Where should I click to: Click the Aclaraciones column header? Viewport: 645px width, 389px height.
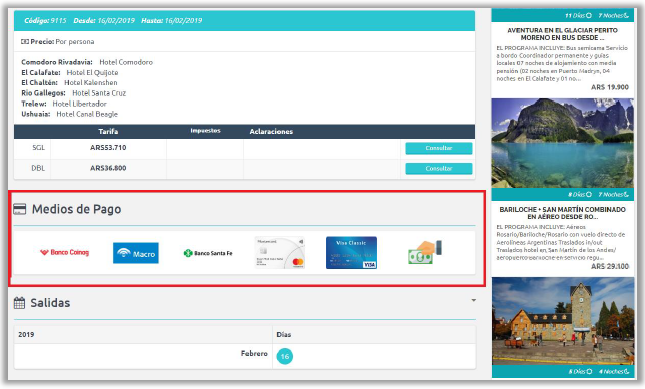point(271,132)
